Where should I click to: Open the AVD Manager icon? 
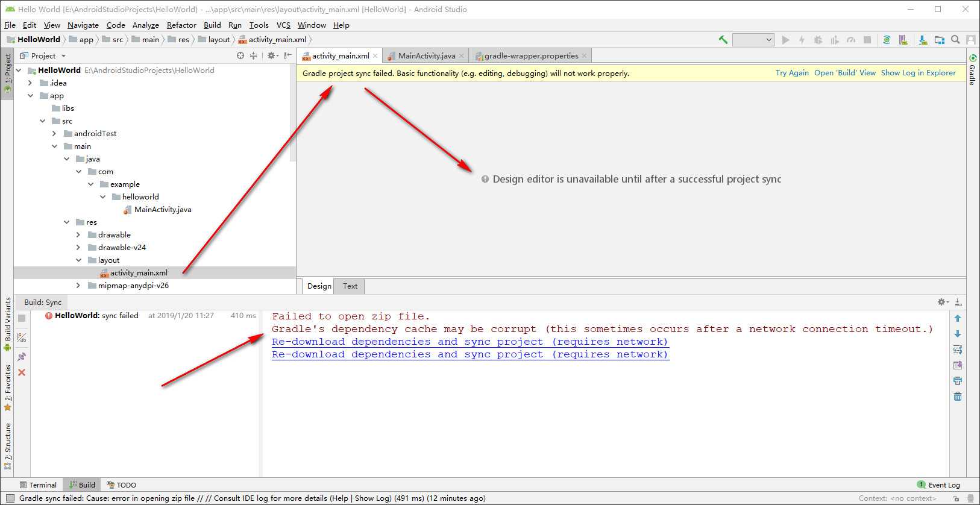[903, 40]
